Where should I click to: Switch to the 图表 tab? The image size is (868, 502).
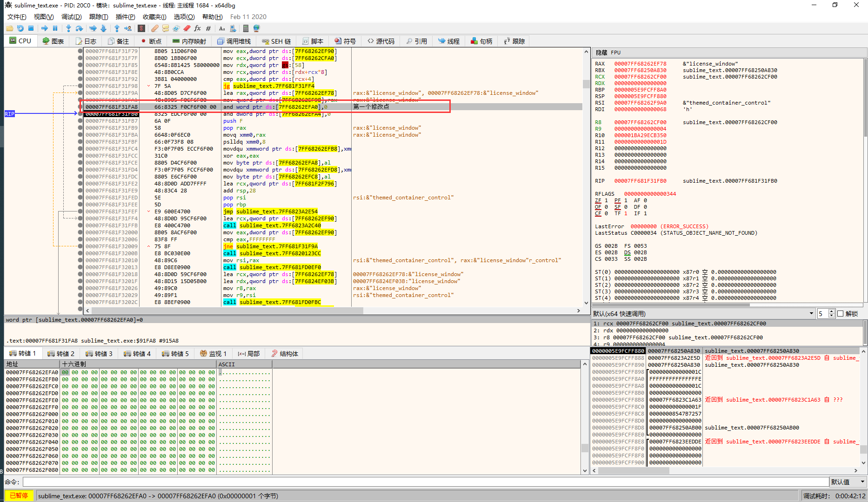[53, 41]
